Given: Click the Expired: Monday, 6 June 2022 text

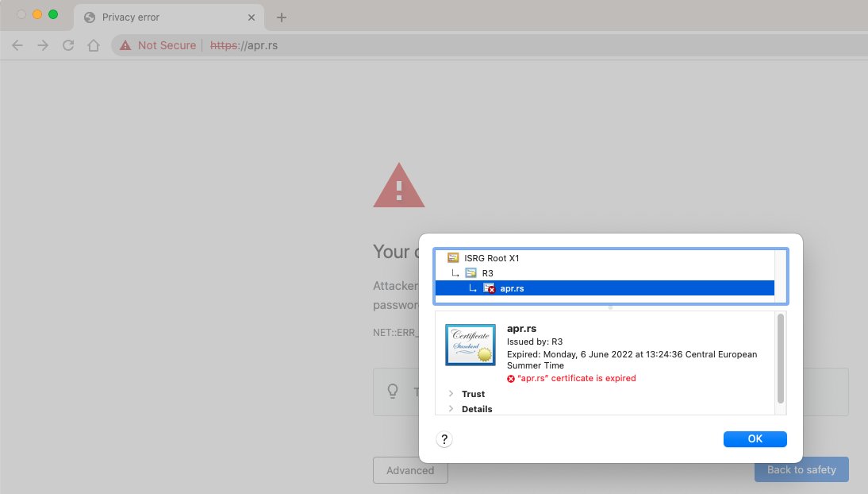Looking at the screenshot, I should tap(632, 360).
